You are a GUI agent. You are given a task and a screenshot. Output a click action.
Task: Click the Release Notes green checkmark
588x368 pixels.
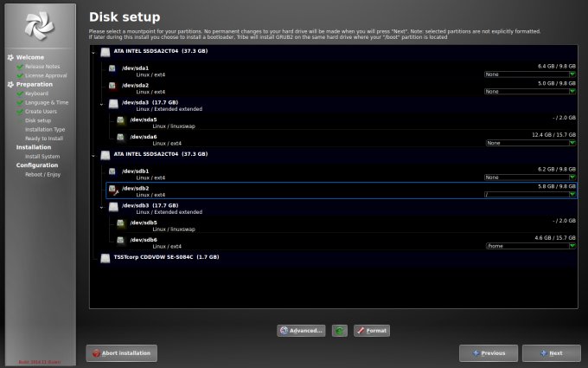pos(20,67)
